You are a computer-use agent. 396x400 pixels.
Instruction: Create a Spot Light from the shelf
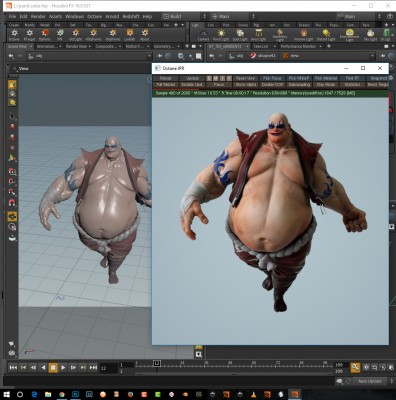coord(240,33)
